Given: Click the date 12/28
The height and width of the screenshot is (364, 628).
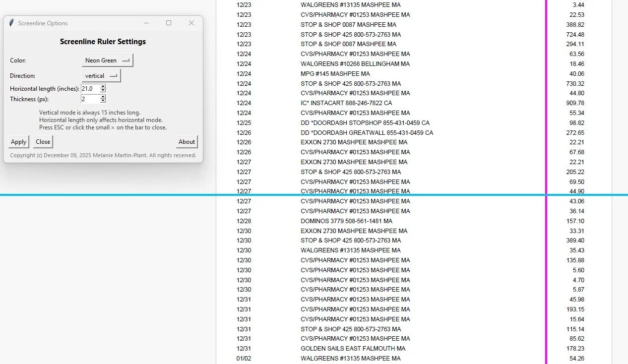Looking at the screenshot, I should tap(244, 221).
